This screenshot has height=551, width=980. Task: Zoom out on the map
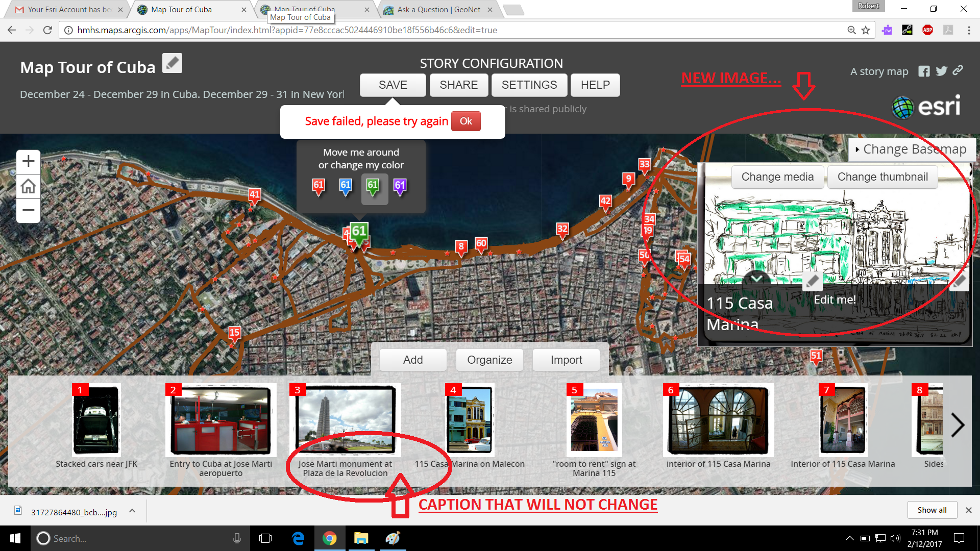pos(29,210)
